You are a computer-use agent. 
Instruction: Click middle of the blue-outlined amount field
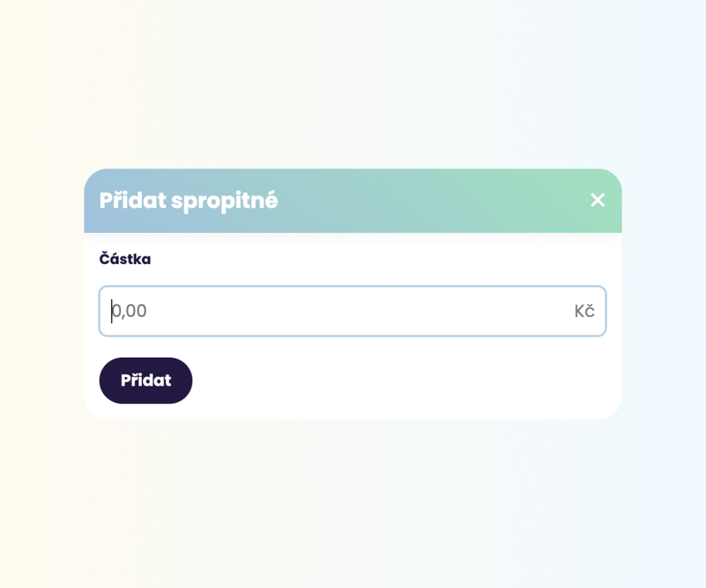pyautogui.click(x=352, y=311)
